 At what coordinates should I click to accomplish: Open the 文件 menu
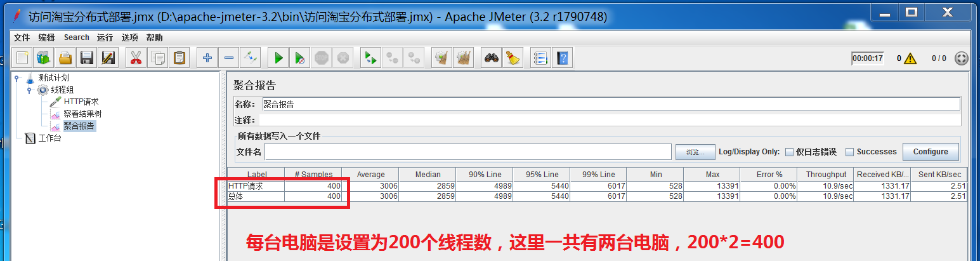coord(22,37)
